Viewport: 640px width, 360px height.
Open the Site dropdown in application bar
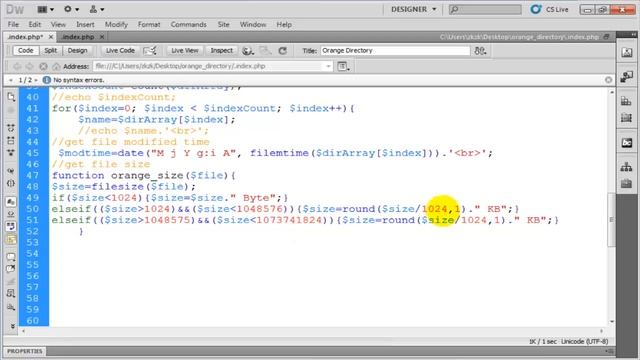tap(97, 9)
